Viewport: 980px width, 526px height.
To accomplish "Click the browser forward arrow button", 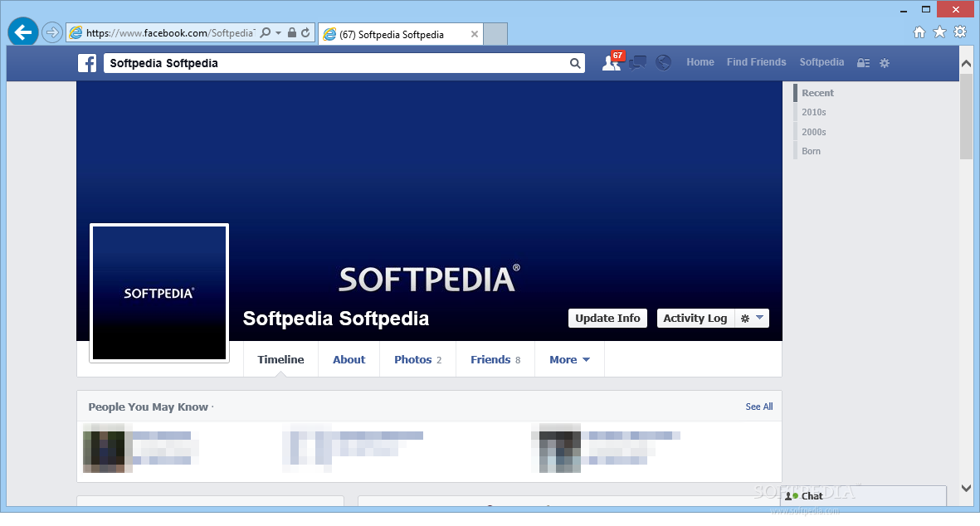I will tap(52, 32).
